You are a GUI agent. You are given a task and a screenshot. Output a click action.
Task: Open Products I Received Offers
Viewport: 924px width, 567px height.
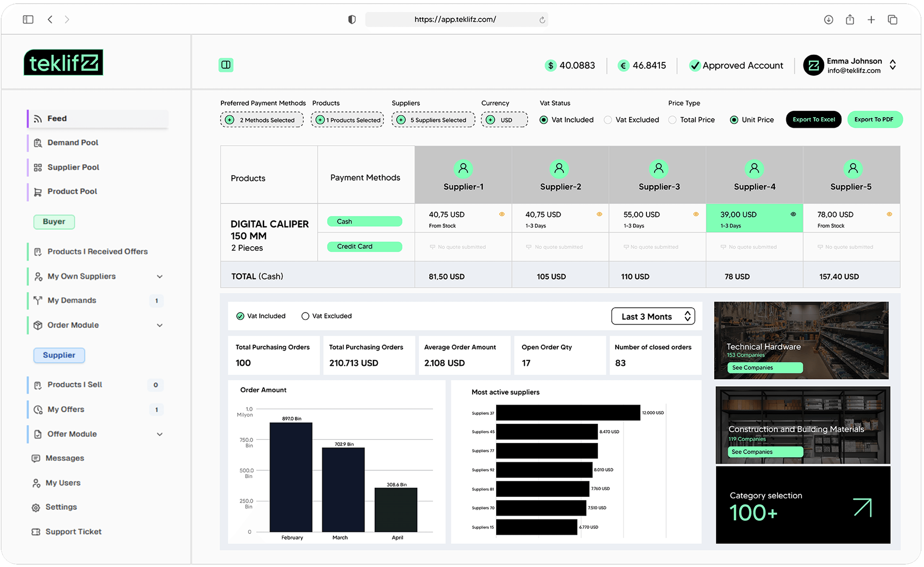click(x=97, y=252)
